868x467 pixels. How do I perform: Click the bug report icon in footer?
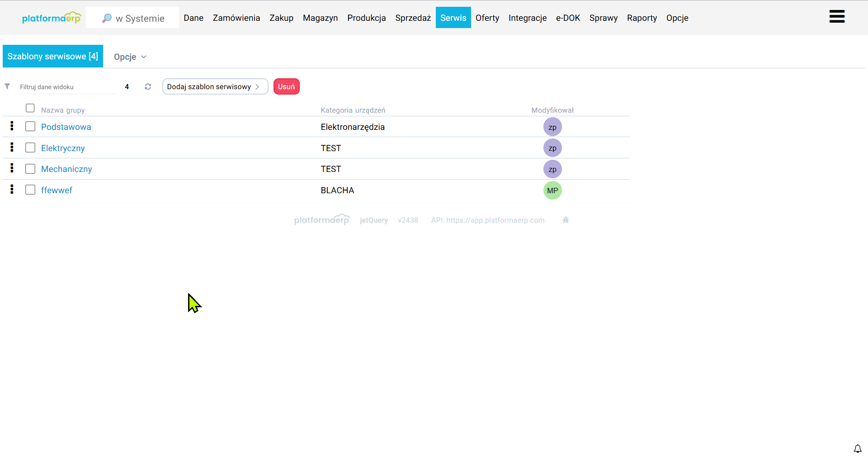[x=566, y=220]
